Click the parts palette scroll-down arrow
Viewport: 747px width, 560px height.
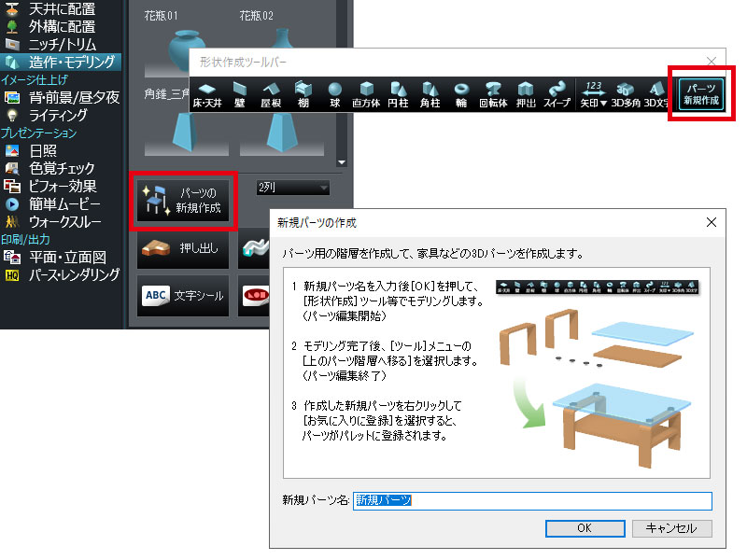coord(341,161)
